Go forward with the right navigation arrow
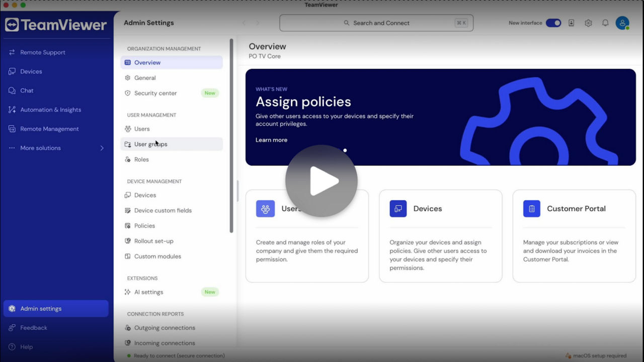The image size is (644, 362). [258, 23]
